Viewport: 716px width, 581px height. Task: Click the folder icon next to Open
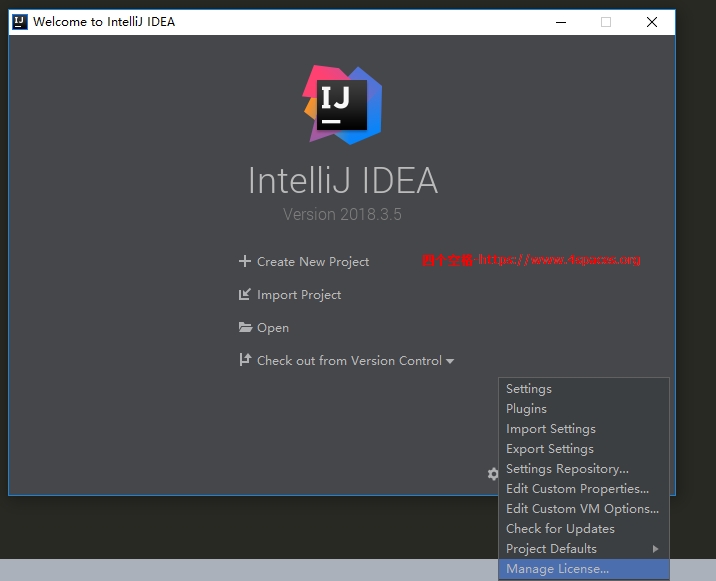(245, 327)
